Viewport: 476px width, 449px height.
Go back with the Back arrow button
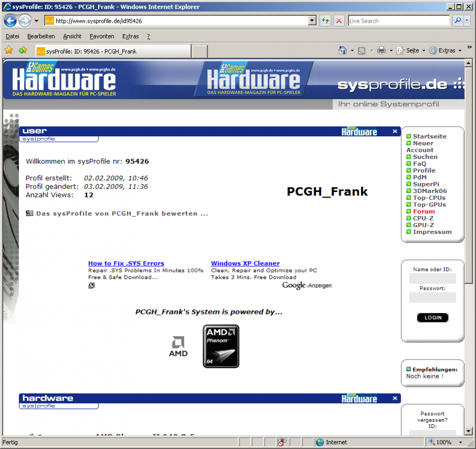[x=10, y=21]
